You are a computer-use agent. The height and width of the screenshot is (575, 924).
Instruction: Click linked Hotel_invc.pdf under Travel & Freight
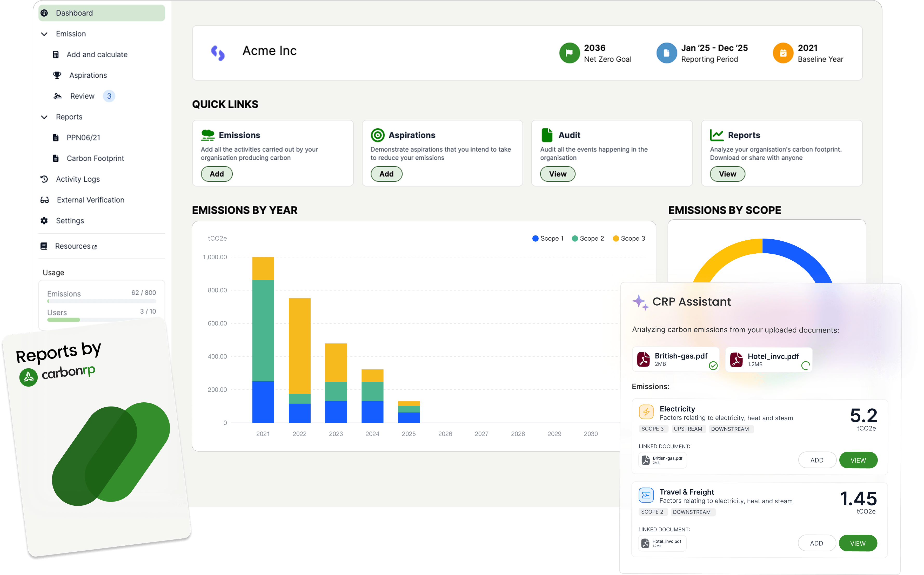pos(662,543)
